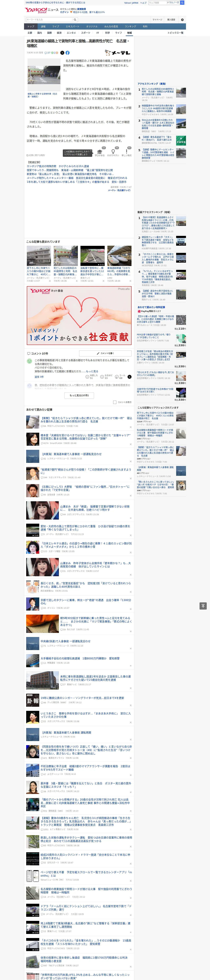Click the 新しい視点 exclamation reaction
210x980 pixels.
coord(127,151)
